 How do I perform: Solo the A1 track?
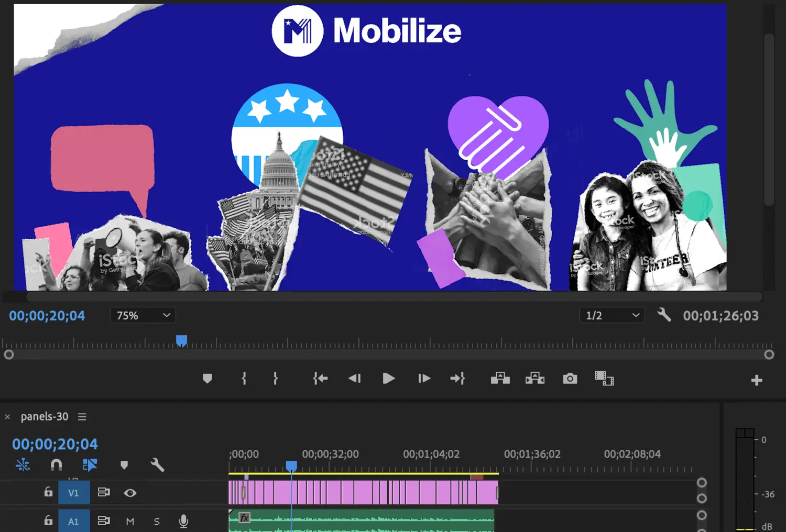157,521
